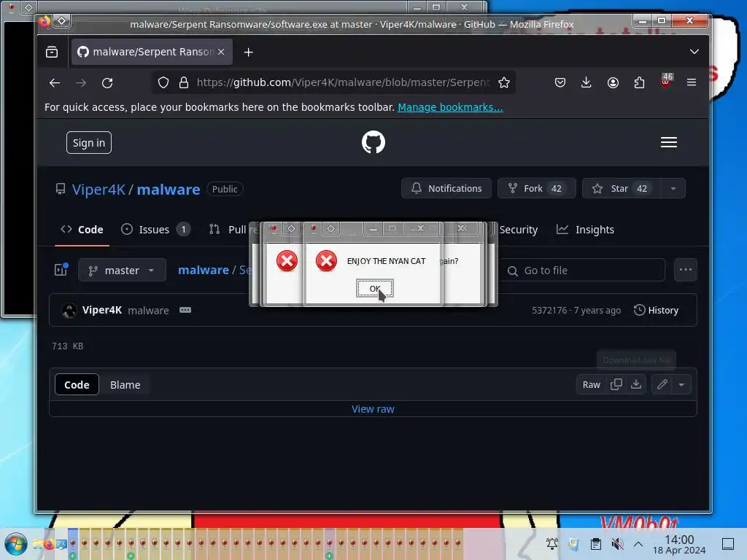Open the Save to Pocket icon
747x560 pixels.
[560, 83]
